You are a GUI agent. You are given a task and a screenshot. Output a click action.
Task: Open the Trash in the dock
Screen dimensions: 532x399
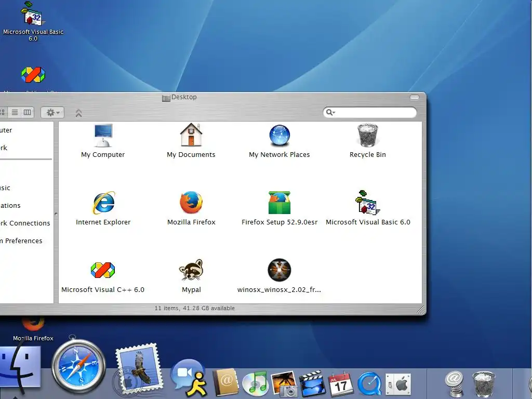tap(484, 384)
